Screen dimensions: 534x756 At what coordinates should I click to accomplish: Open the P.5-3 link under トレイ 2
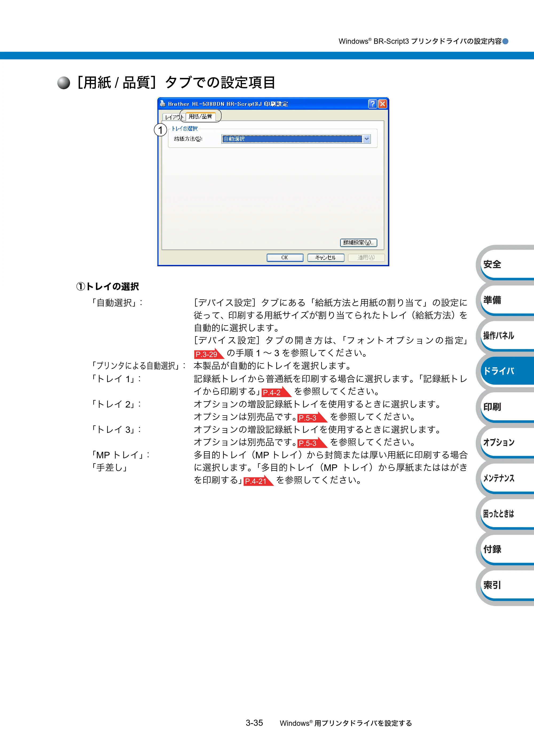coord(312,417)
